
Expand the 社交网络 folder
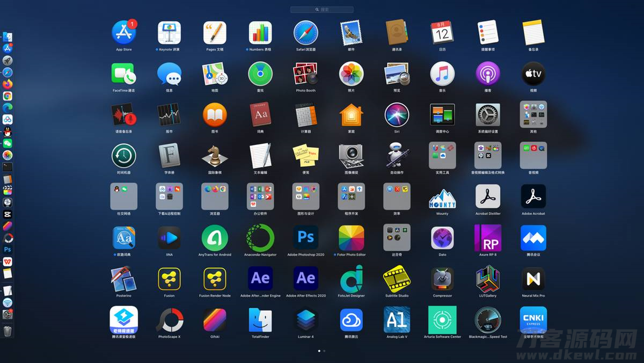point(123,197)
